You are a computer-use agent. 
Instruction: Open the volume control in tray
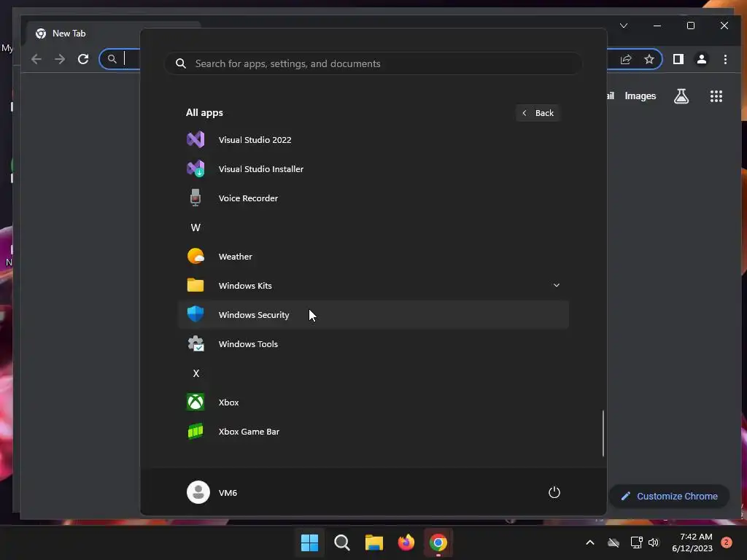coord(654,542)
